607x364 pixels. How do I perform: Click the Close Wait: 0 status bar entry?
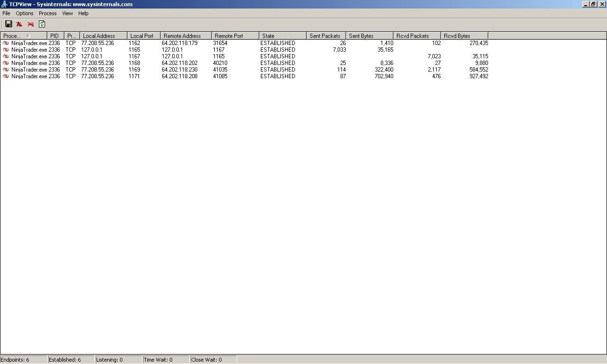(213, 360)
